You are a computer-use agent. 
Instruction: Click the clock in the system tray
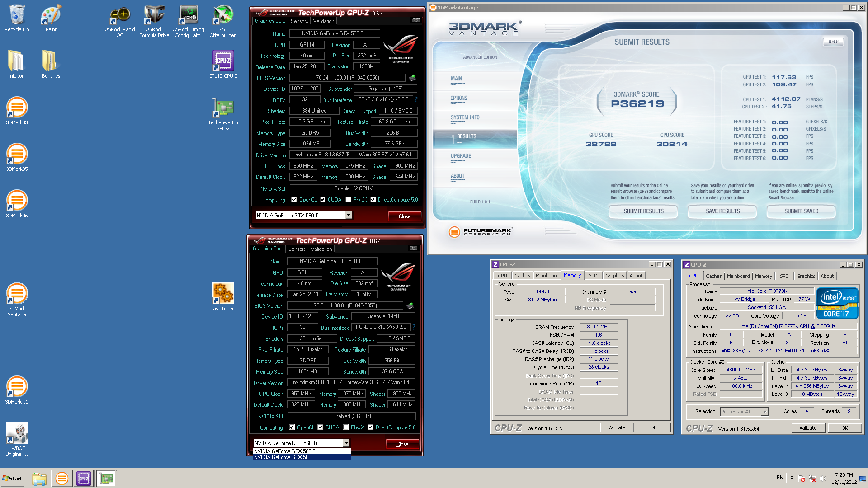(844, 479)
